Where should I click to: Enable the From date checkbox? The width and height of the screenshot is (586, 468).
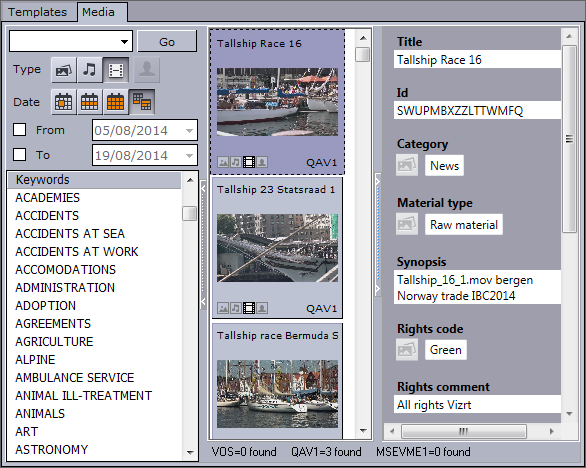pos(19,130)
